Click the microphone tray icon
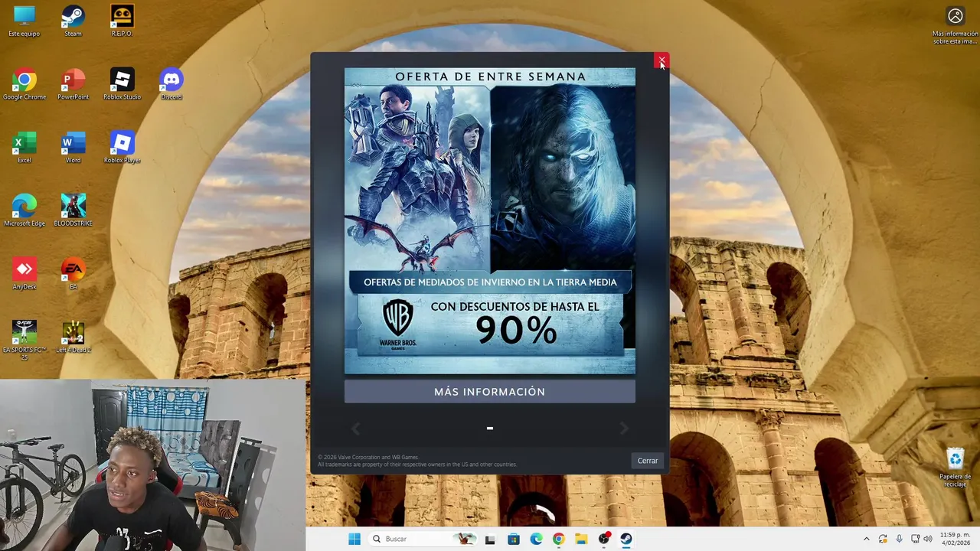The height and width of the screenshot is (551, 980). coord(899,539)
